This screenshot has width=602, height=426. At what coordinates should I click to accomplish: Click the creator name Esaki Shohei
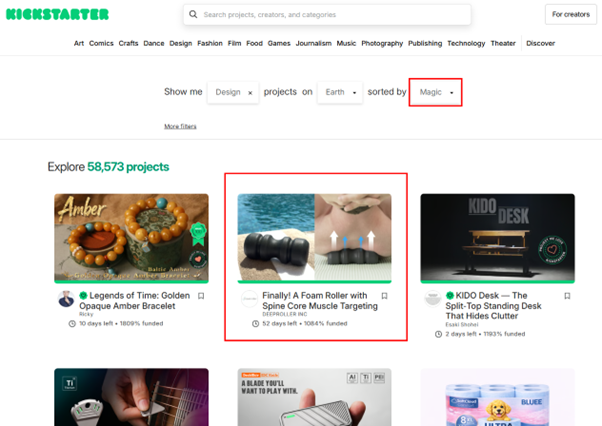[462, 325]
